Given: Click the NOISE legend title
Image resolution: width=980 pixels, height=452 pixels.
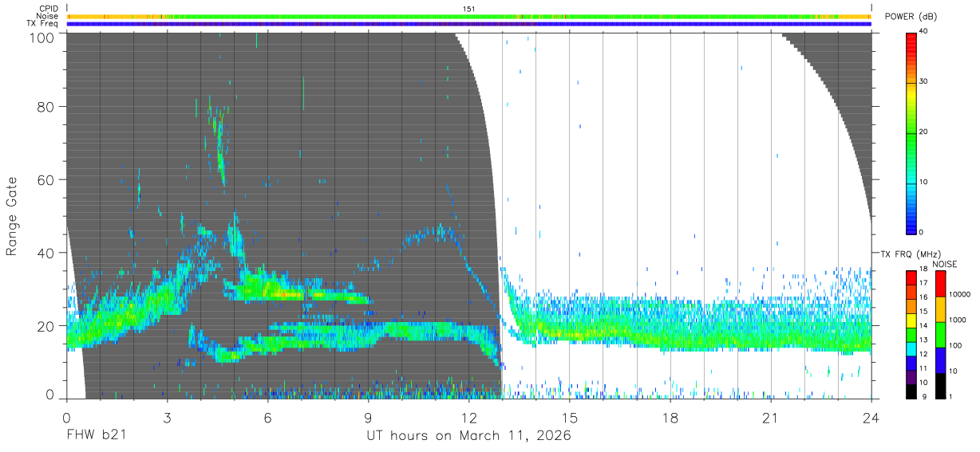Looking at the screenshot, I should [944, 264].
